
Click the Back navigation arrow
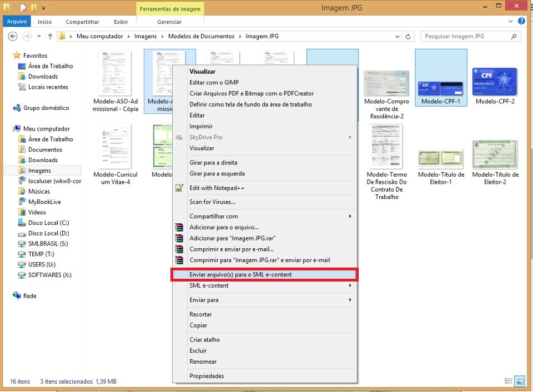13,37
